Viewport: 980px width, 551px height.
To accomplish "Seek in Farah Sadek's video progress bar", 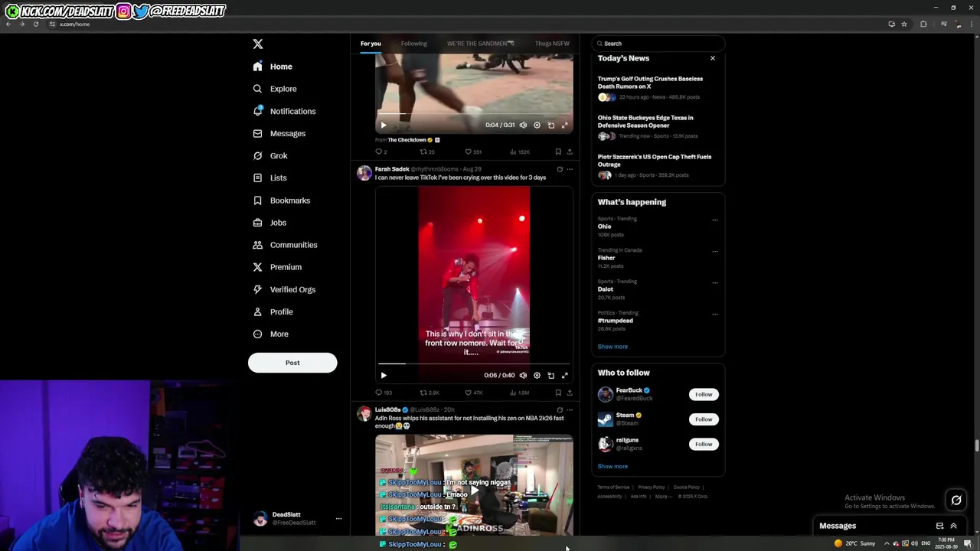I will click(x=474, y=364).
